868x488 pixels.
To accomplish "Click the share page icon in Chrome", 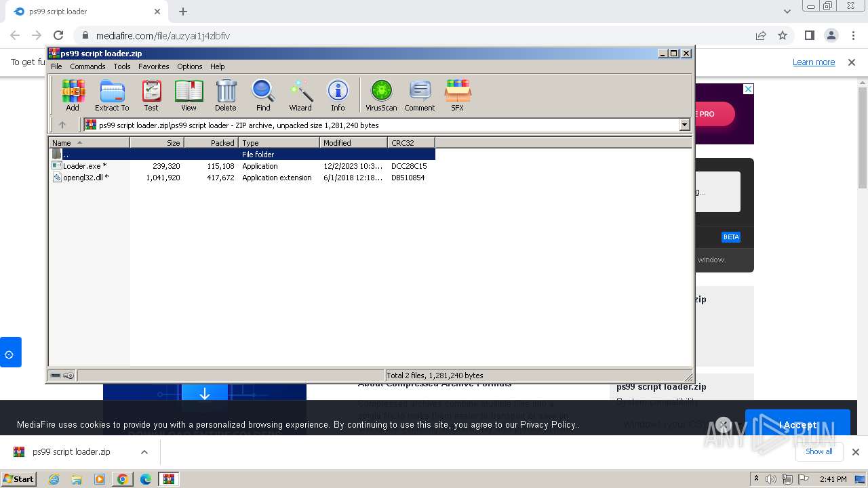I will coord(761,35).
